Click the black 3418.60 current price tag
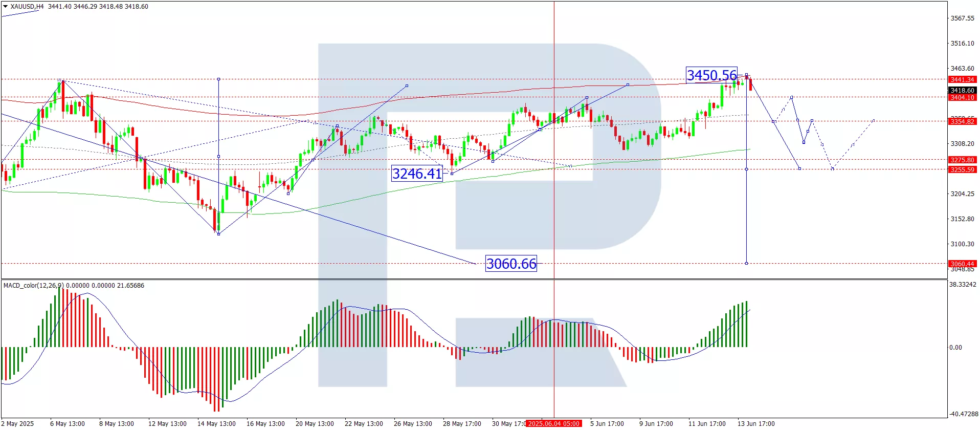 coord(962,90)
